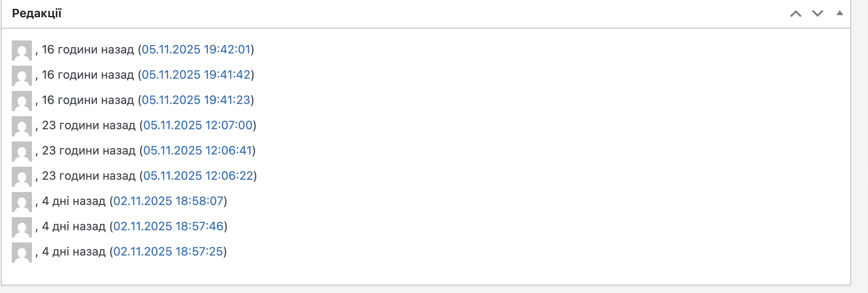Image resolution: width=868 pixels, height=293 pixels.
Task: Click avatar beside the 19:41:42 revision
Action: pyautogui.click(x=22, y=76)
